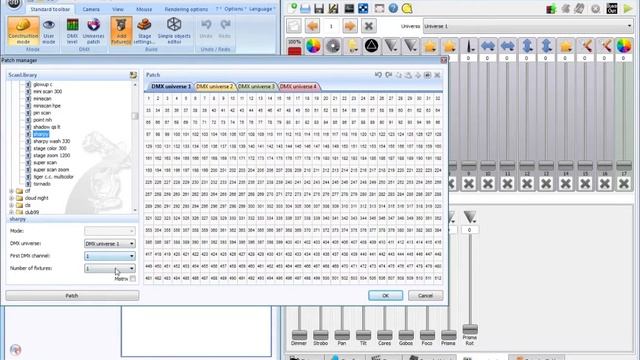Open the Universes patch tool
The width and height of the screenshot is (640, 360).
93,31
